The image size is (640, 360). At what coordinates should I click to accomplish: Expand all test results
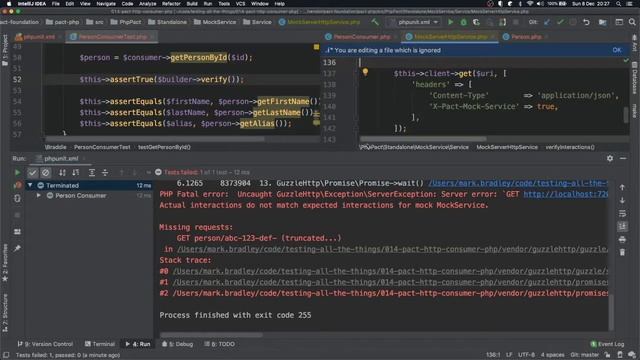point(92,173)
